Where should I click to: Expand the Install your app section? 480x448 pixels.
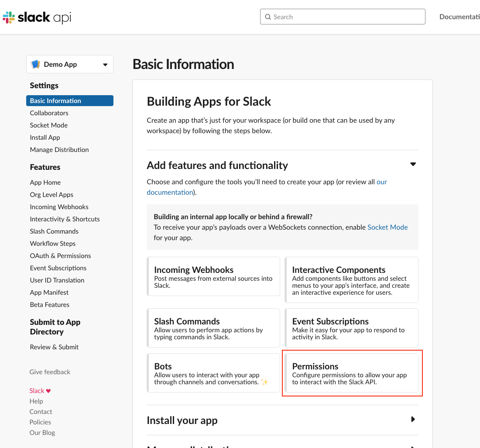(x=413, y=419)
